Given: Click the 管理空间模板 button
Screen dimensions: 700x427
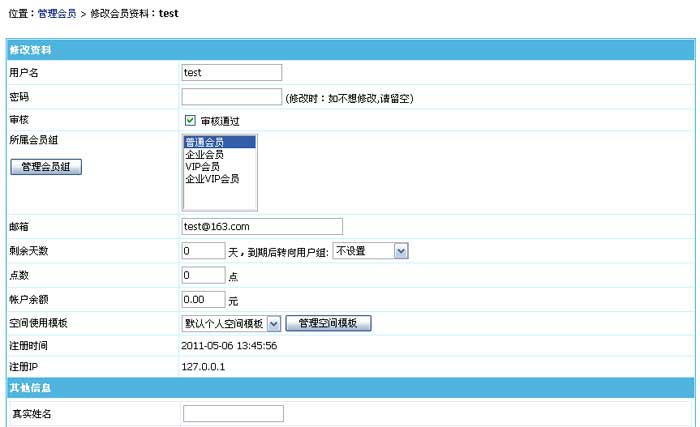Looking at the screenshot, I should click(x=329, y=323).
